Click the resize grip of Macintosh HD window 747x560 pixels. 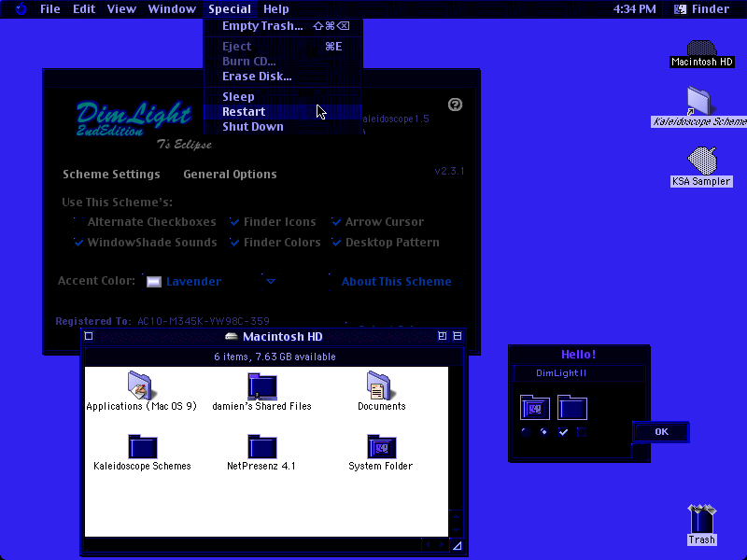click(x=457, y=545)
